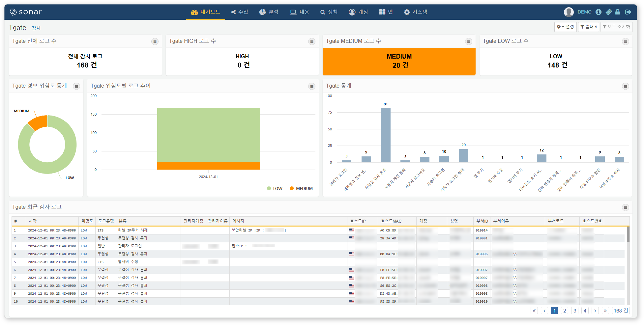Open the 계정 menu
Viewport: 644px width, 325px height.
tap(358, 12)
